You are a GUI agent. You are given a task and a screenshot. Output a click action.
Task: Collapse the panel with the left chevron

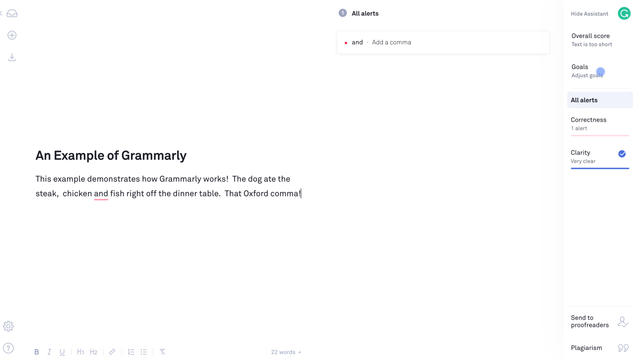[x=1, y=13]
